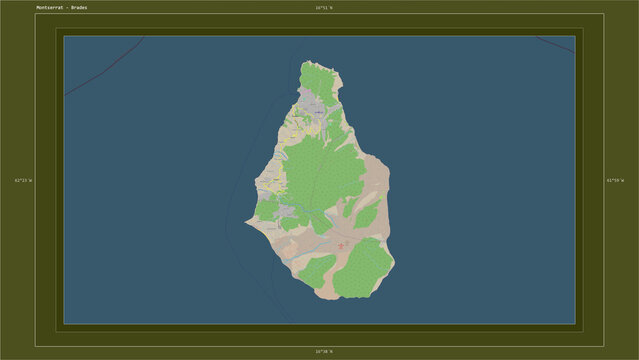
Task: Click the 16°38'N latitude label at bottom
Action: pos(324,351)
